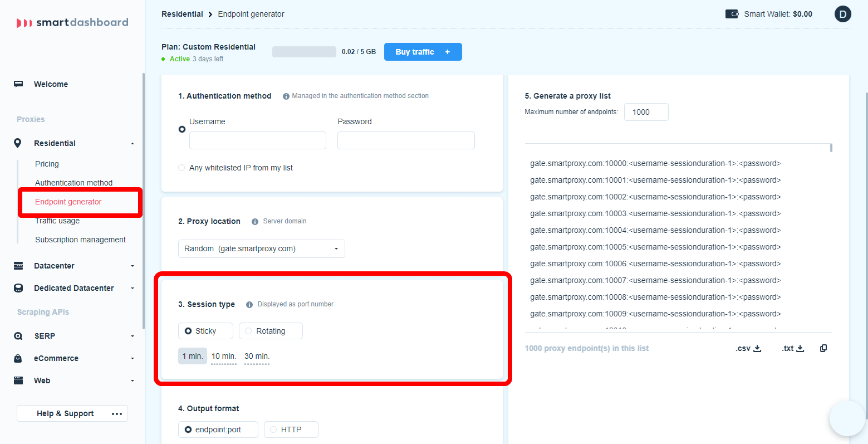
Task: Collapse the Residential menu section
Action: (x=133, y=144)
